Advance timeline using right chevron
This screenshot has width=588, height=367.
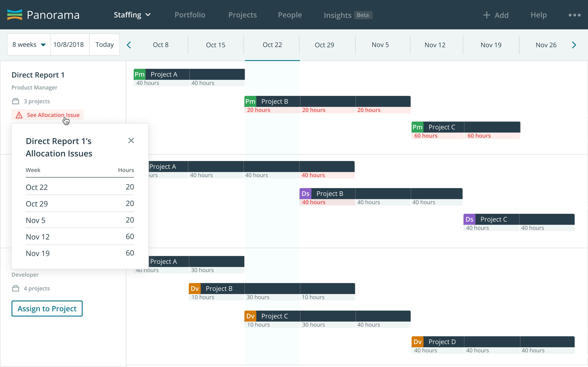[574, 45]
